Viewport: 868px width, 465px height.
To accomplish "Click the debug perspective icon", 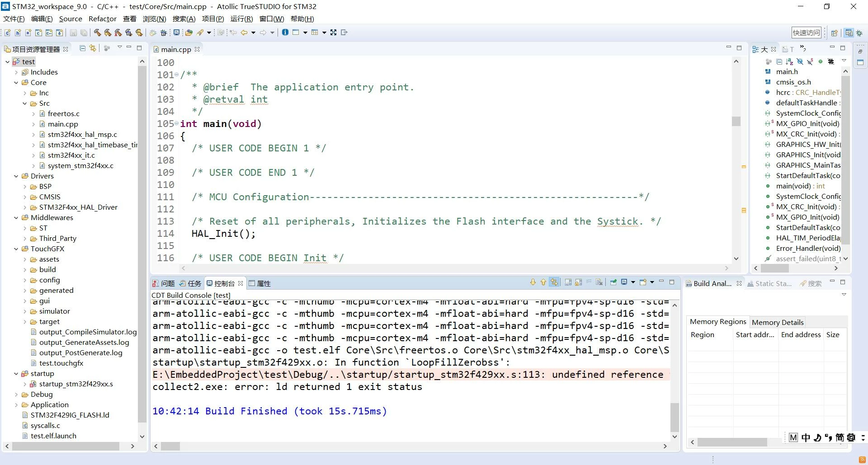I will coord(859,33).
